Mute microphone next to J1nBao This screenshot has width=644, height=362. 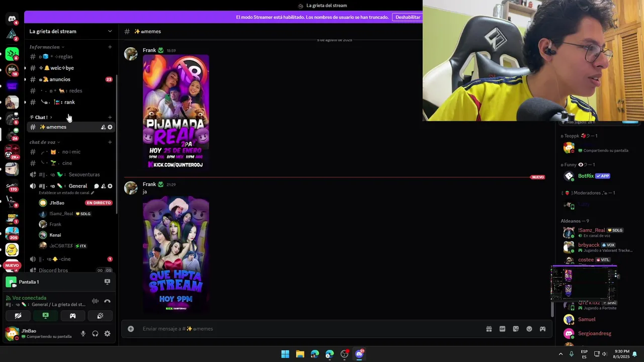tap(83, 333)
